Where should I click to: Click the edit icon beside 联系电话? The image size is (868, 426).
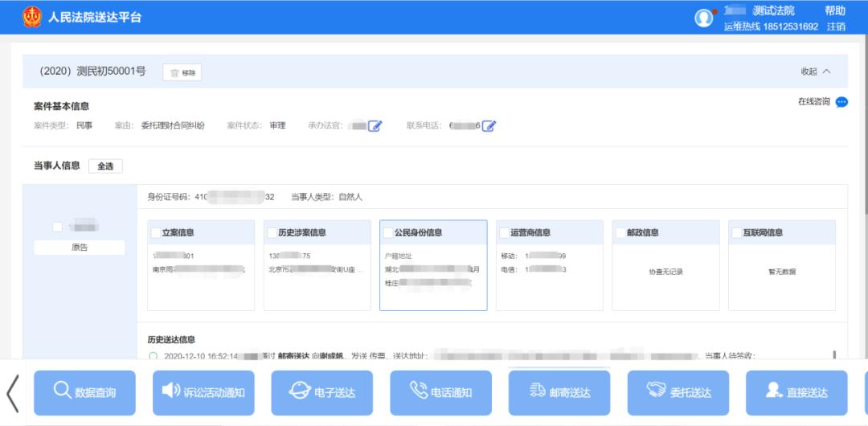point(489,126)
